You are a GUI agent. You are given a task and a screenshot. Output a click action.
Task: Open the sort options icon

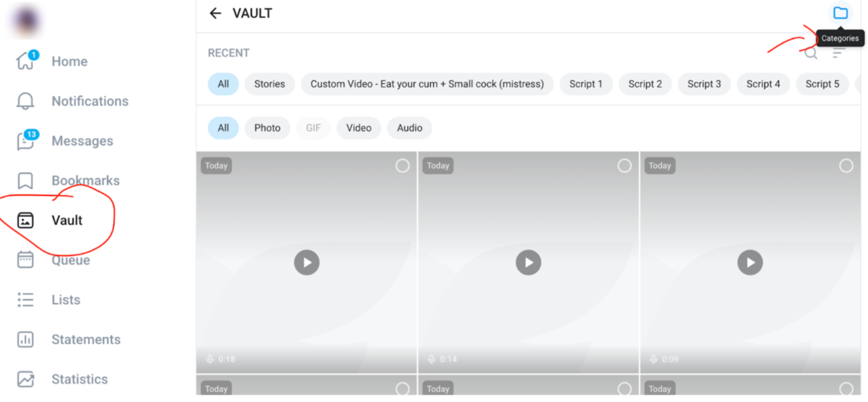(839, 53)
